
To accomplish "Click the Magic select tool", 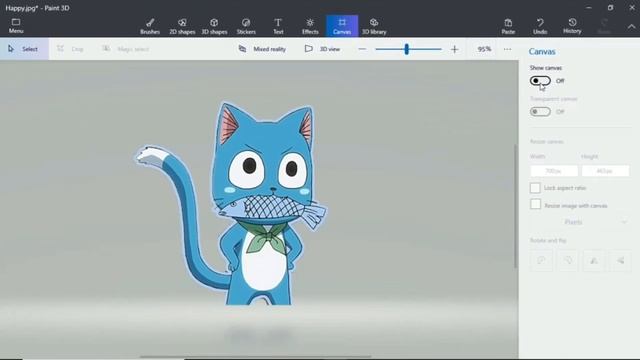I will pyautogui.click(x=125, y=49).
